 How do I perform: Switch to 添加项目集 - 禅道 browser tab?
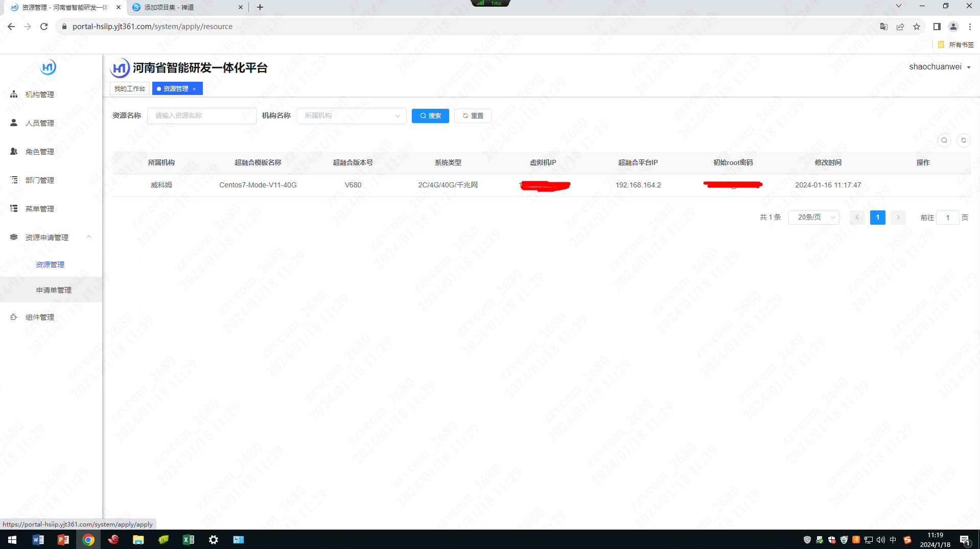click(x=186, y=7)
